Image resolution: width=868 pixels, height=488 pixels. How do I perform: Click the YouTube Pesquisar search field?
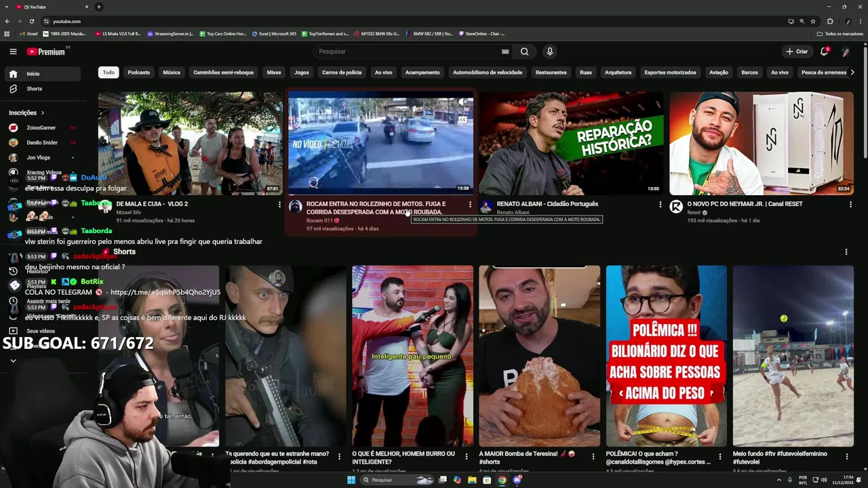407,52
